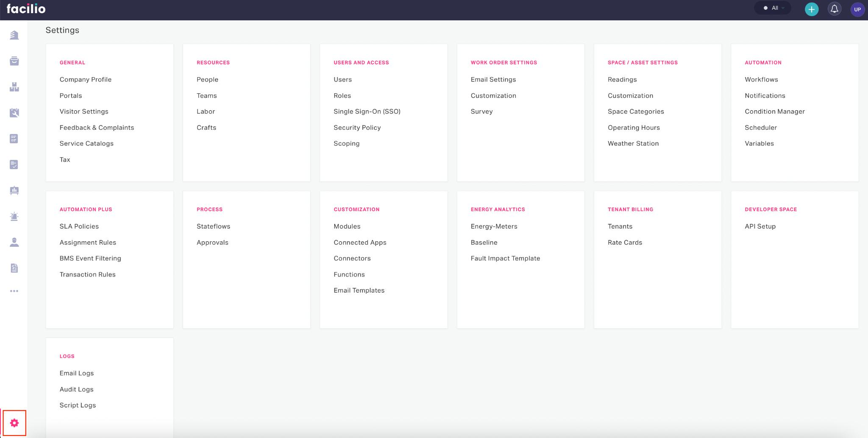Open the UP user avatar menu
Image resolution: width=868 pixels, height=438 pixels.
857,9
